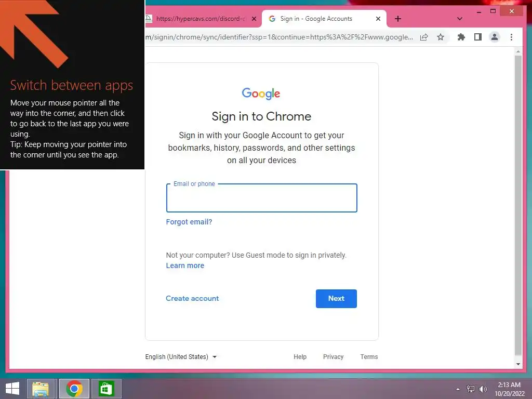Screen dimensions: 532x399
Task: Focus the Email or phone field
Action: (262, 198)
